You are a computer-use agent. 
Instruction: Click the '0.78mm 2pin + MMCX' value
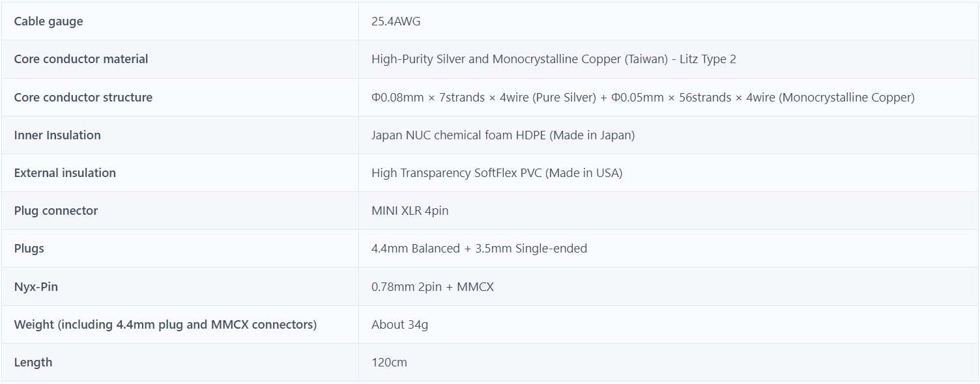[x=432, y=286]
